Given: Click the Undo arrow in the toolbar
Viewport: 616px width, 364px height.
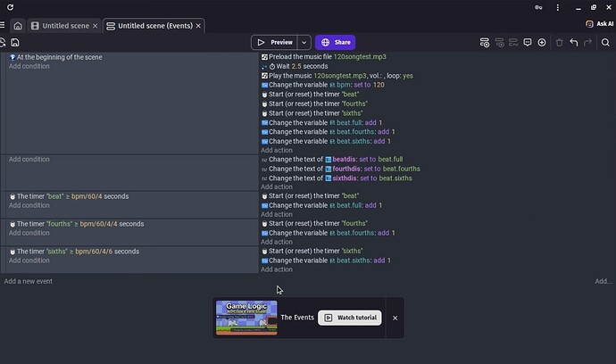Looking at the screenshot, I should point(574,42).
